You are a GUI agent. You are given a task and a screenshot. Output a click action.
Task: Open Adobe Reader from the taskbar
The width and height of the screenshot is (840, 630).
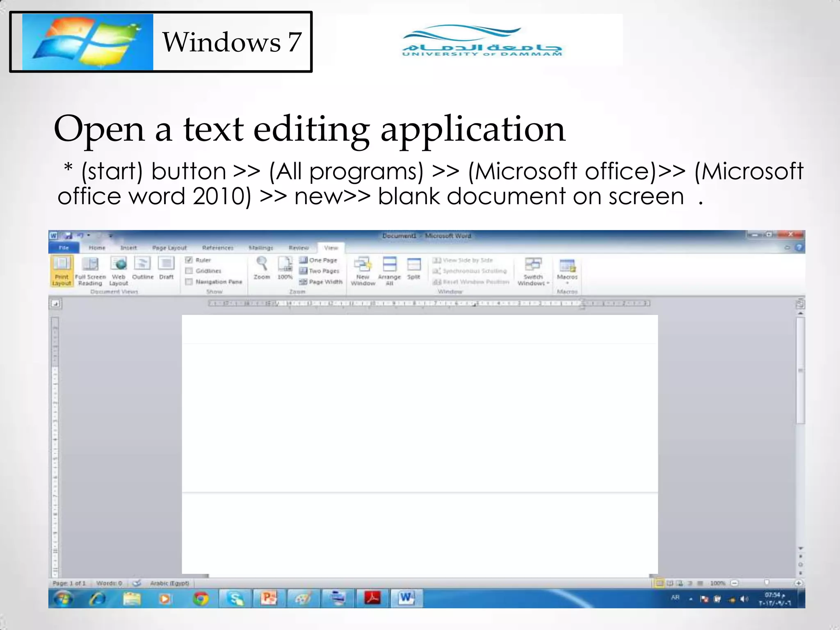(372, 599)
